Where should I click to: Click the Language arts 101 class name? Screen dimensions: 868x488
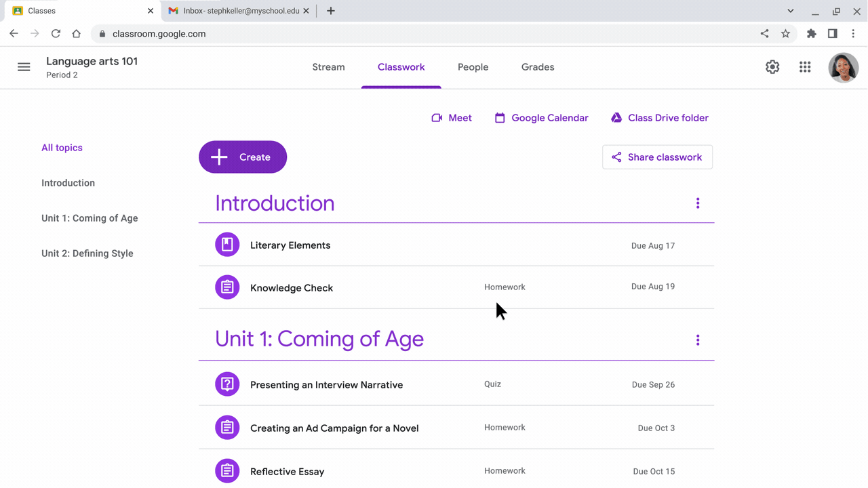pos(92,61)
